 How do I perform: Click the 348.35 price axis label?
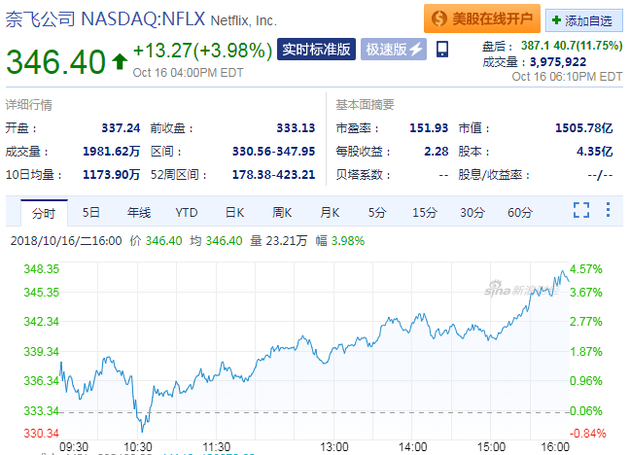click(41, 269)
